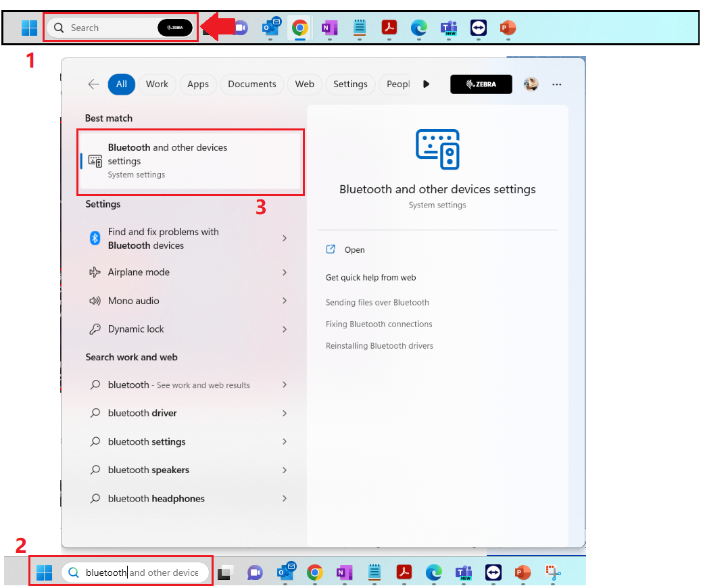Expand the bluetooth headphones suggestion chevron

point(285,499)
